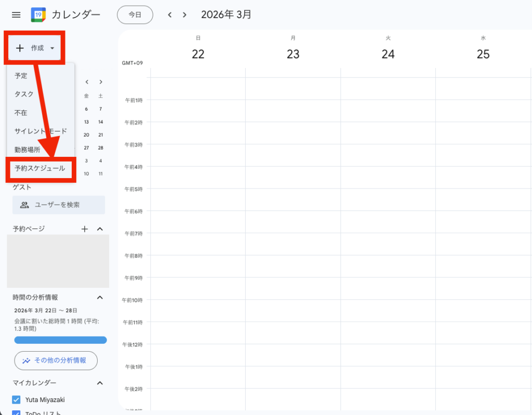532x415 pixels.
Task: Collapse the マイカレンダー section
Action: [x=100, y=383]
